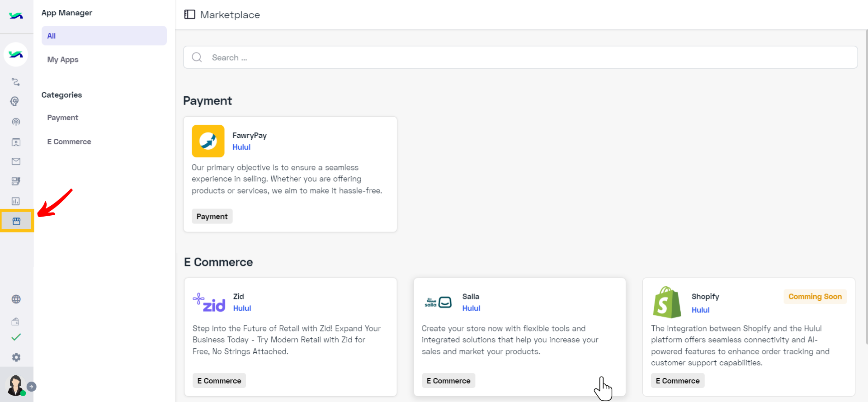The height and width of the screenshot is (402, 868).
Task: Click the Zid app logo
Action: [x=209, y=303]
